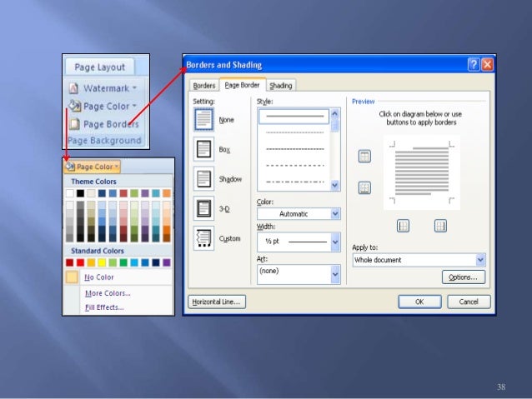This screenshot has width=532, height=399.
Task: Open More Colors... menu entry
Action: tap(108, 293)
